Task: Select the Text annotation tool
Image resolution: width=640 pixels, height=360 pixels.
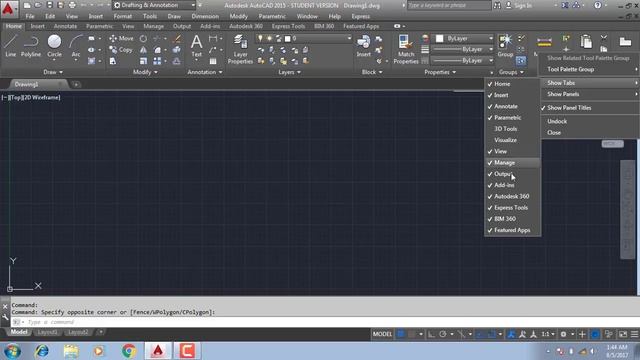Action: click(196, 46)
